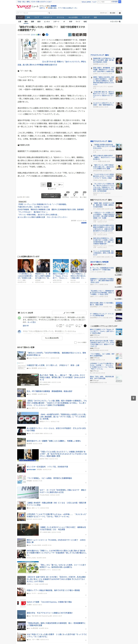This screenshot has height=644, width=138.
Task: Open related link 75歳を待たずに死亡
Action: point(33,207)
